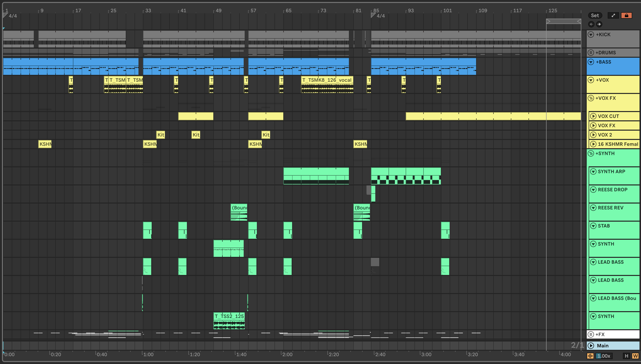
Task: Select the Main track header name
Action: (603, 345)
